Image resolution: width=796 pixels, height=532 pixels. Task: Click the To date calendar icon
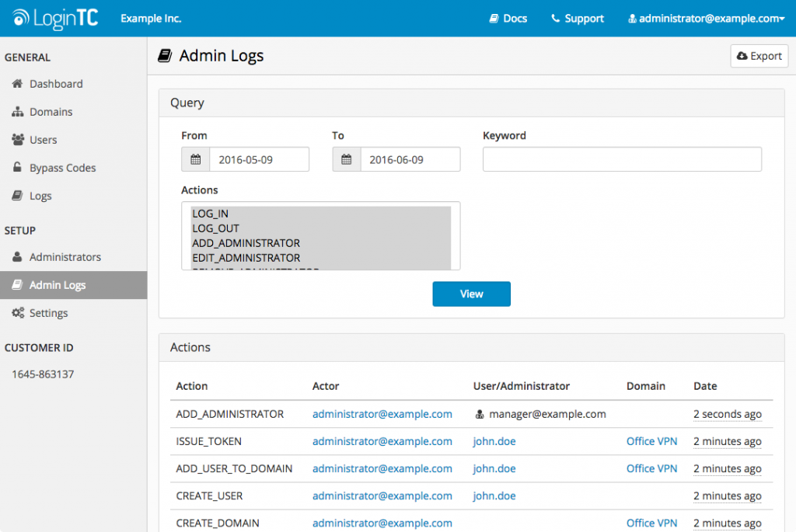(347, 159)
